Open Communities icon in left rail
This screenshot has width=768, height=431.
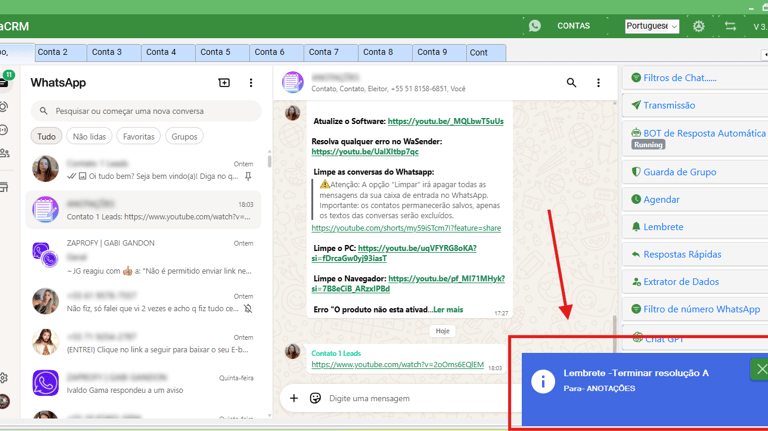(x=4, y=153)
